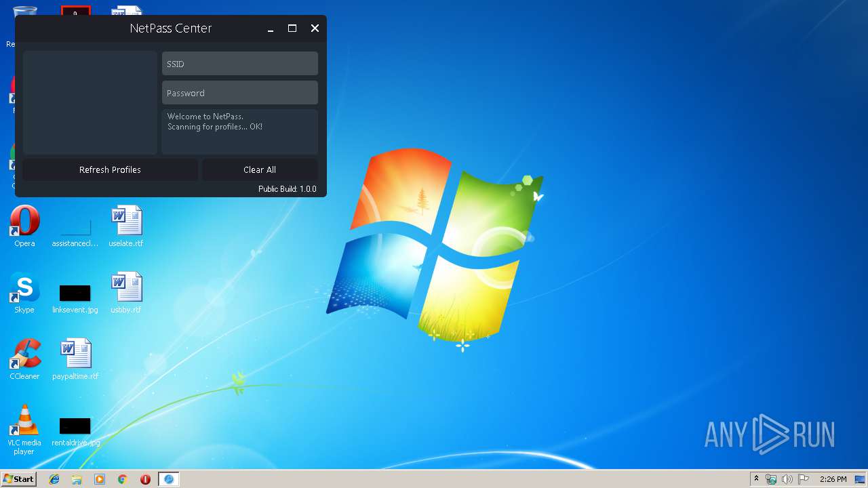Select the assistancecl file icon
Image resolution: width=868 pixels, height=488 pixels.
75,230
